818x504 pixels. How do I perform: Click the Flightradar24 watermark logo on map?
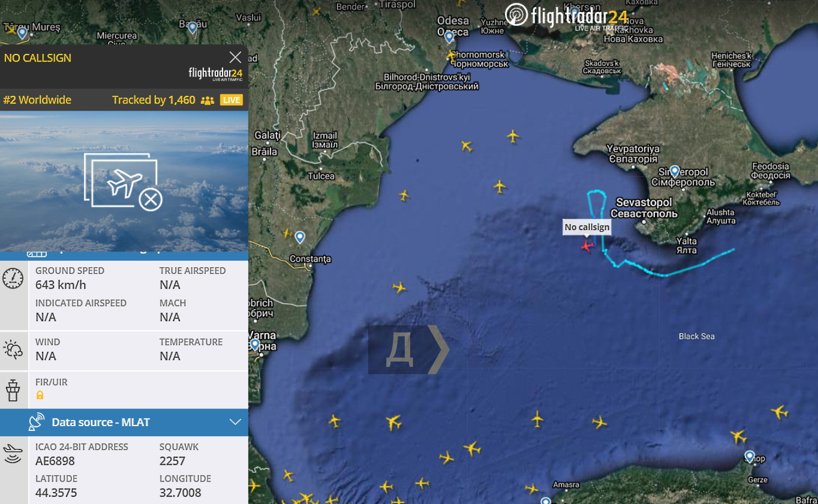tap(567, 16)
